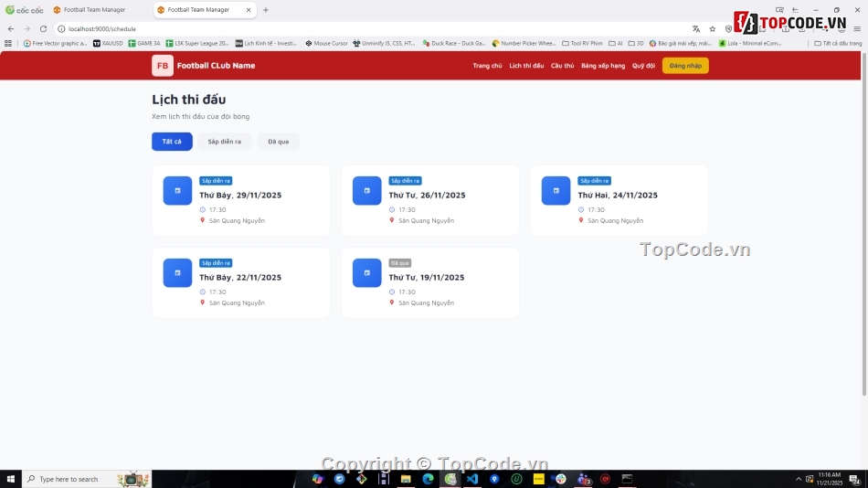The image size is (868, 488).
Task: Expand the 'Tất cả dấu trang' bookmarks folder
Action: point(838,43)
